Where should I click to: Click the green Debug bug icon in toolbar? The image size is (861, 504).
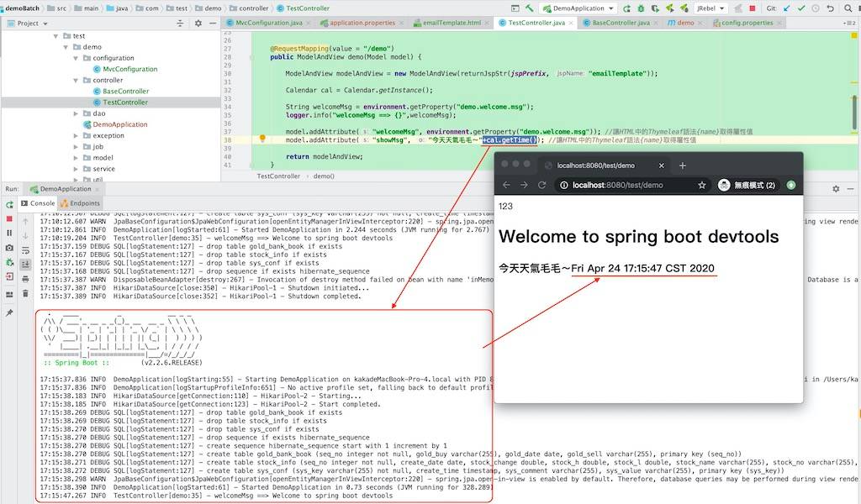click(x=641, y=8)
